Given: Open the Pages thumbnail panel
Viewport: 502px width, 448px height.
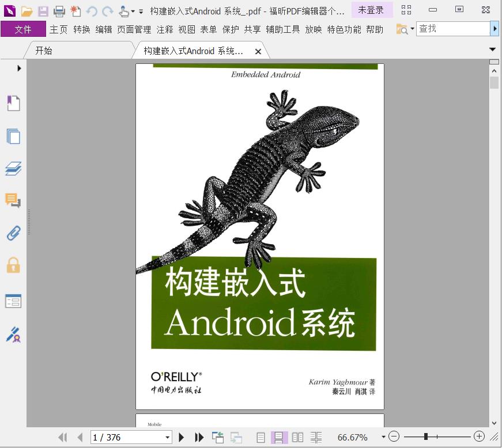Looking at the screenshot, I should 13,136.
